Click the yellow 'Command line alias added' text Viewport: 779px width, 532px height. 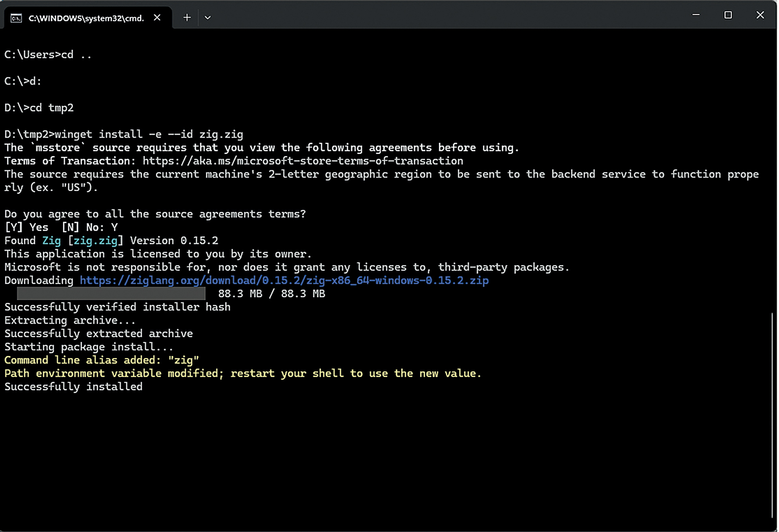[101, 360]
